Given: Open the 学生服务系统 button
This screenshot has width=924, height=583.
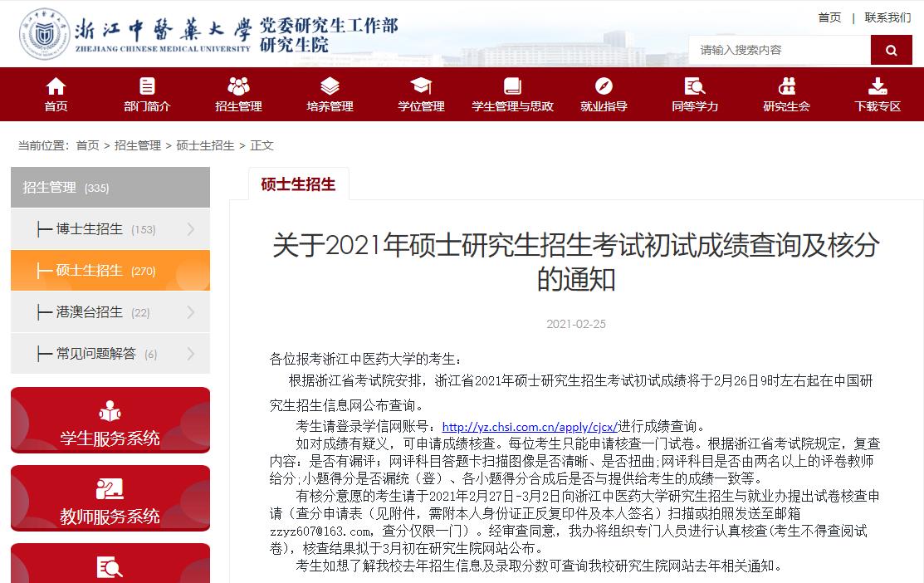Looking at the screenshot, I should (x=110, y=420).
